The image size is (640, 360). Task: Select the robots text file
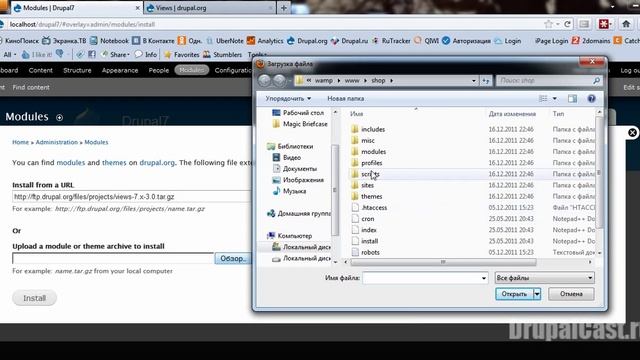click(370, 252)
